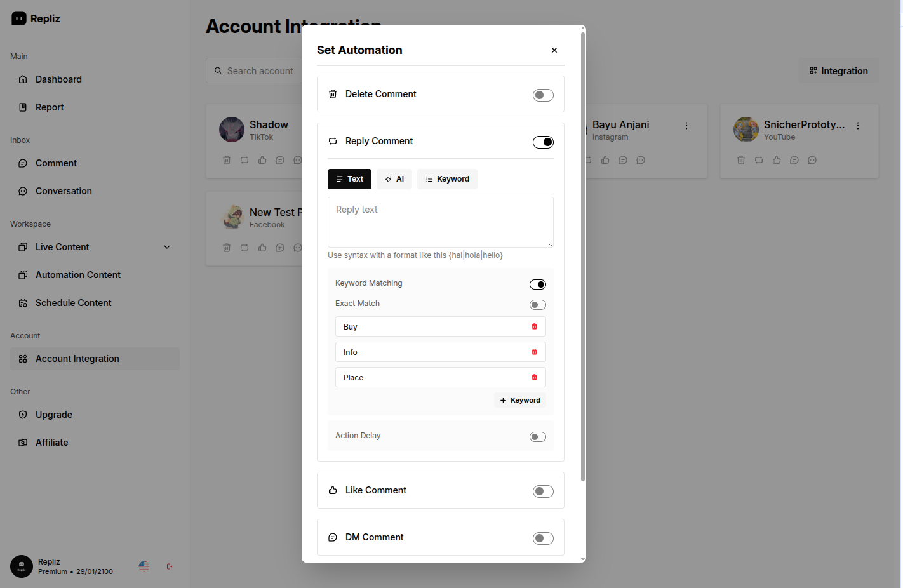This screenshot has height=588, width=903.
Task: Enable the Action Delay toggle
Action: tap(538, 437)
